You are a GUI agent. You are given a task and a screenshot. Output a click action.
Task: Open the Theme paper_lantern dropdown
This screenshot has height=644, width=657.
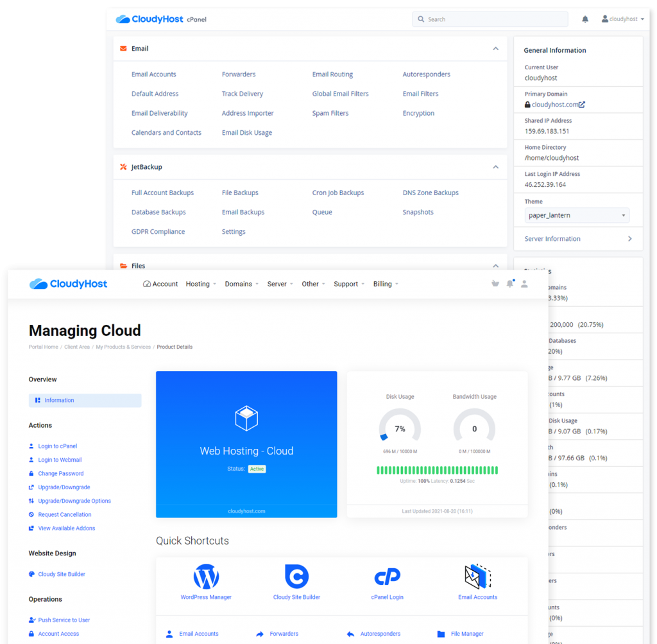(x=577, y=215)
